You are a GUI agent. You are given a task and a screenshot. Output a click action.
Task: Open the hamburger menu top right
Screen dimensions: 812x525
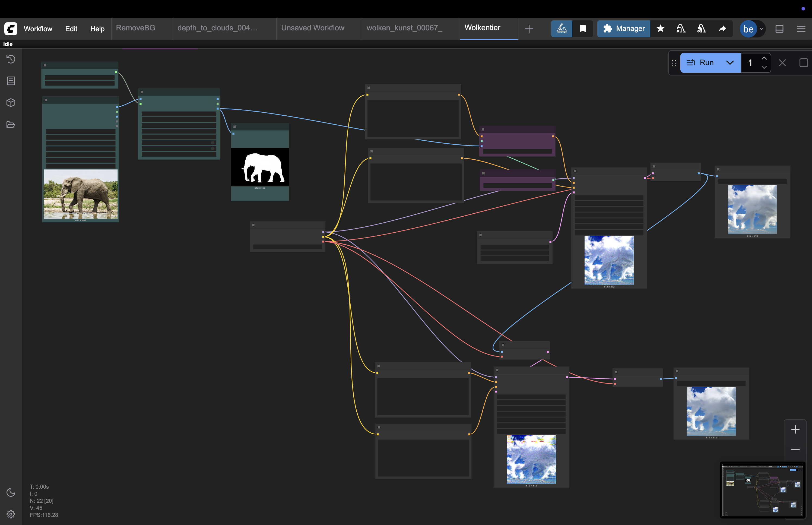[x=801, y=29]
